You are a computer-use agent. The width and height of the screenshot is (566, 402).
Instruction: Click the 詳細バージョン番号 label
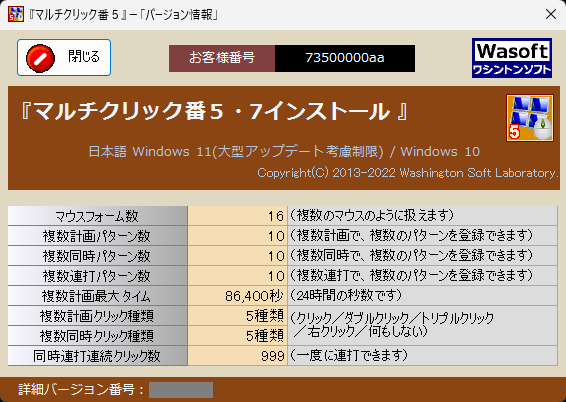[81, 390]
